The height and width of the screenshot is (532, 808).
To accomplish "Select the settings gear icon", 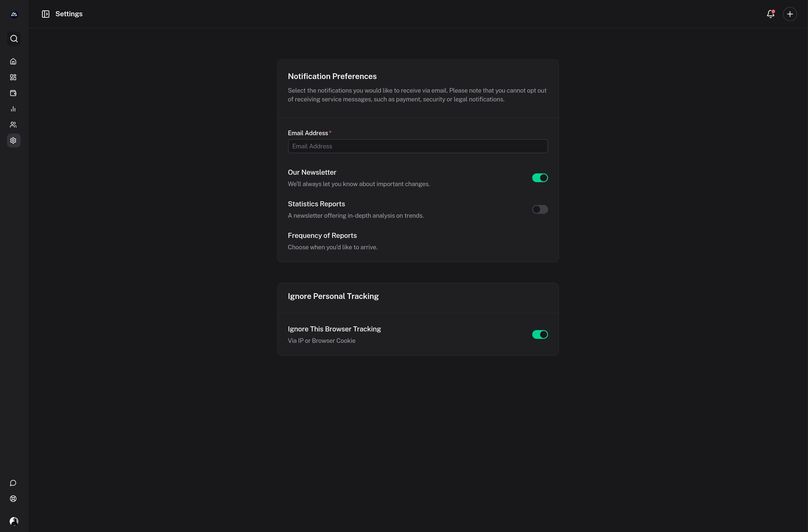I will click(13, 140).
